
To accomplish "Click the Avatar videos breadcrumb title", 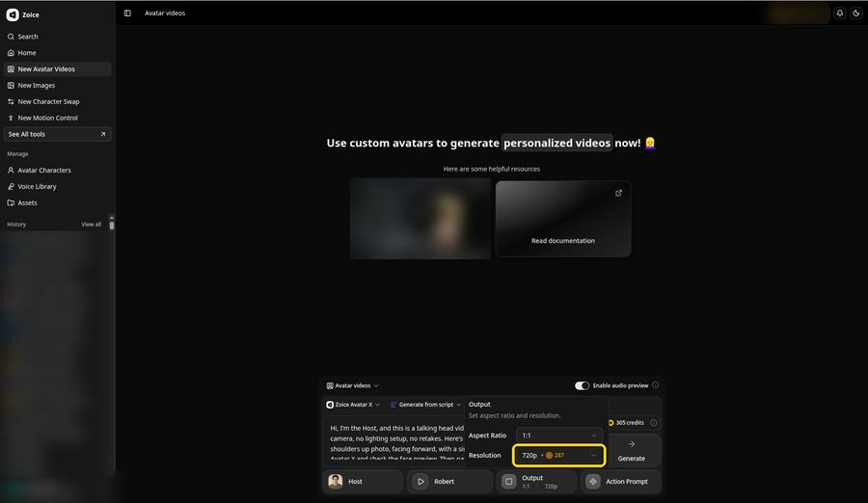I will [165, 13].
